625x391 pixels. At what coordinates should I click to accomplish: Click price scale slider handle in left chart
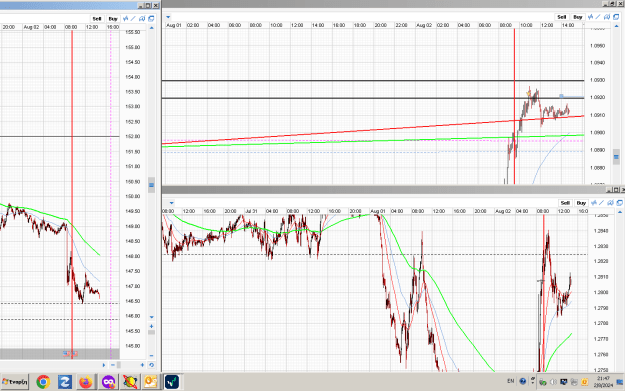pyautogui.click(x=151, y=185)
